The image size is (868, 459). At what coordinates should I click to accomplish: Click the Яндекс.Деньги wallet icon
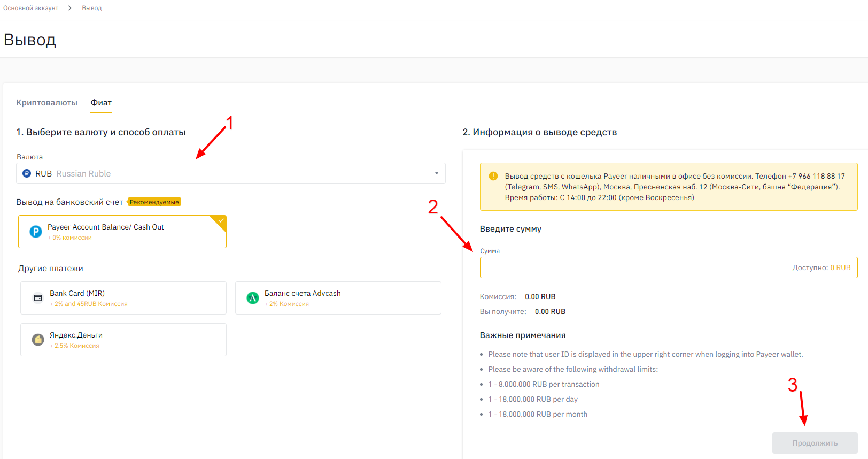[x=38, y=340]
